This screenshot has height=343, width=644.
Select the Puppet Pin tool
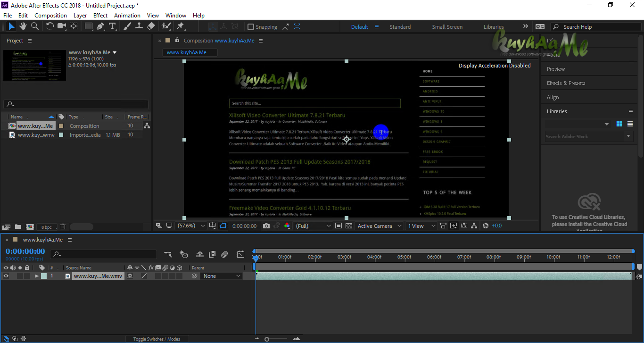[180, 26]
